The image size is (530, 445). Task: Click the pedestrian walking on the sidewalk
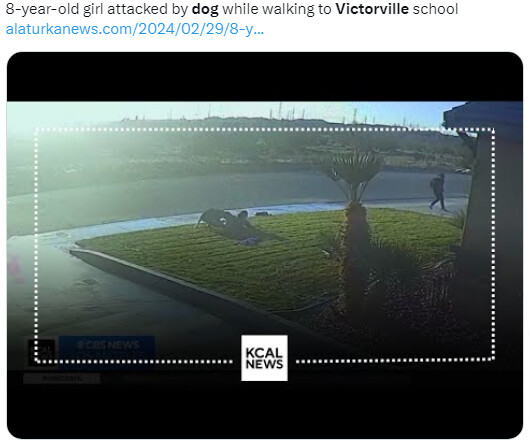point(438,192)
